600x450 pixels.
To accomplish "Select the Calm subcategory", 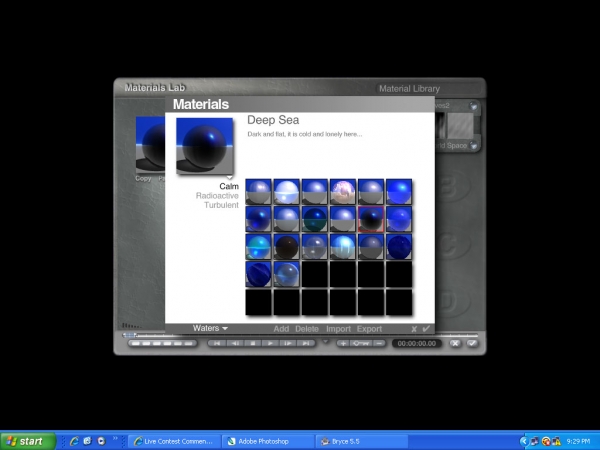I will point(229,186).
